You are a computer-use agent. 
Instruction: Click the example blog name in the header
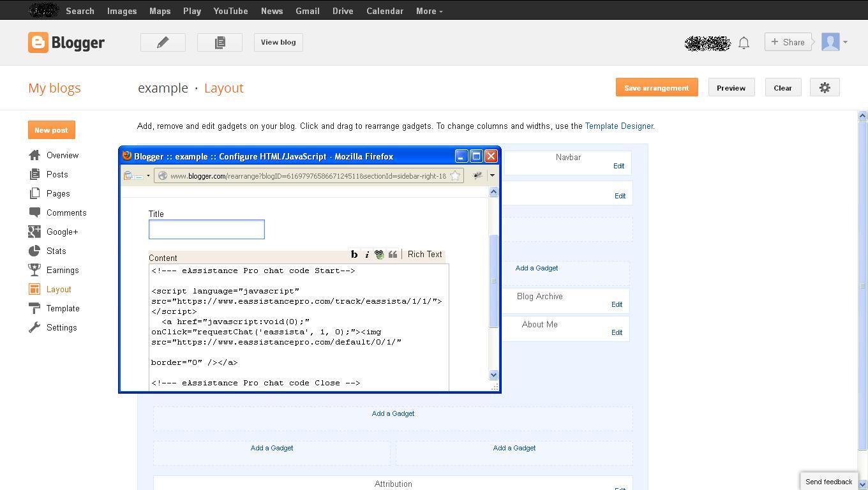(163, 88)
